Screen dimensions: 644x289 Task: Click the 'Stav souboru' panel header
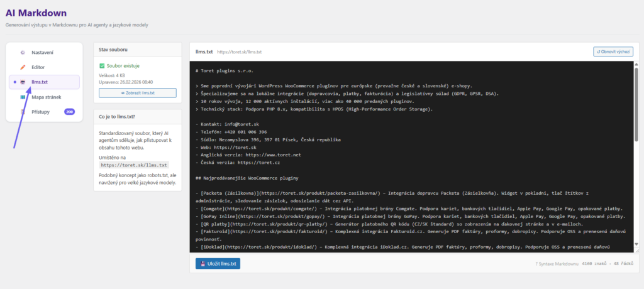click(x=138, y=49)
